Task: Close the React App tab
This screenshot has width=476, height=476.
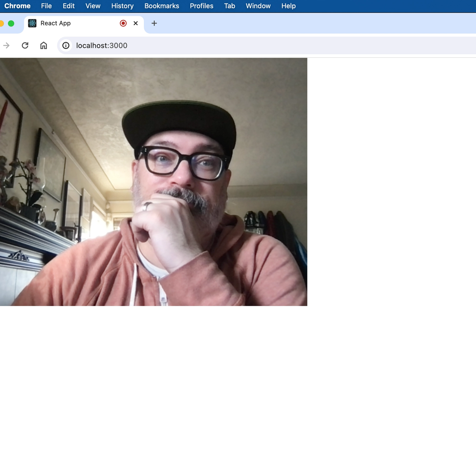Action: tap(136, 23)
